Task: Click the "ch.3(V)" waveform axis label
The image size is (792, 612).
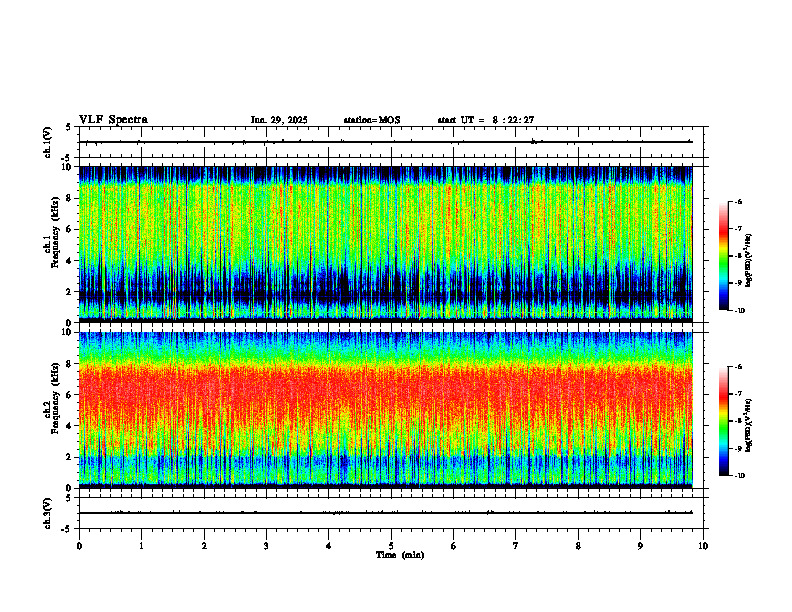Action: (x=48, y=514)
